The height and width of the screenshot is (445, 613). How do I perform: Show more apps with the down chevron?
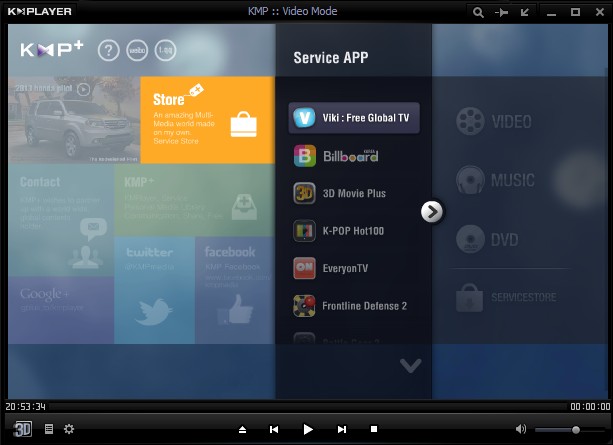click(x=410, y=366)
